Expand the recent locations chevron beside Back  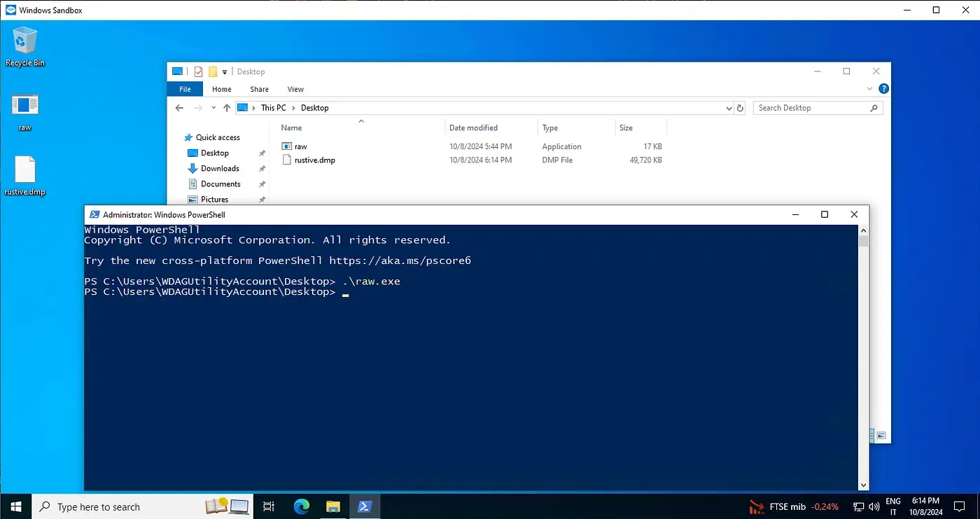pos(213,107)
